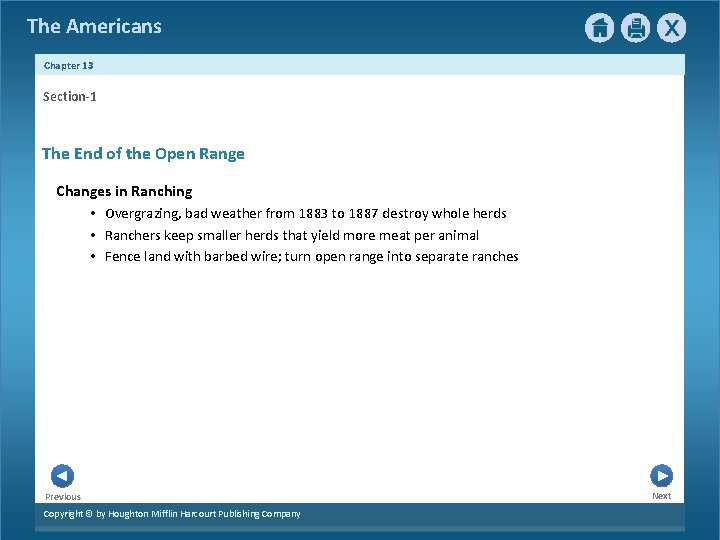
Task: Click the Section-1 label
Action: pos(70,96)
